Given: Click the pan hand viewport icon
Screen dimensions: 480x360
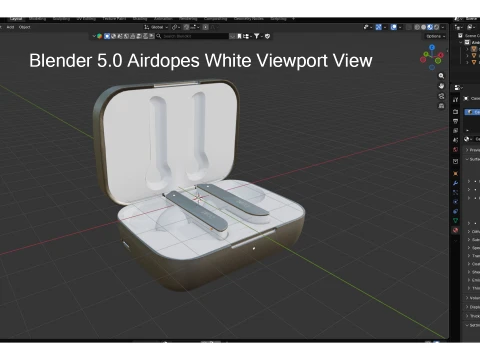Looking at the screenshot, I should [x=441, y=86].
